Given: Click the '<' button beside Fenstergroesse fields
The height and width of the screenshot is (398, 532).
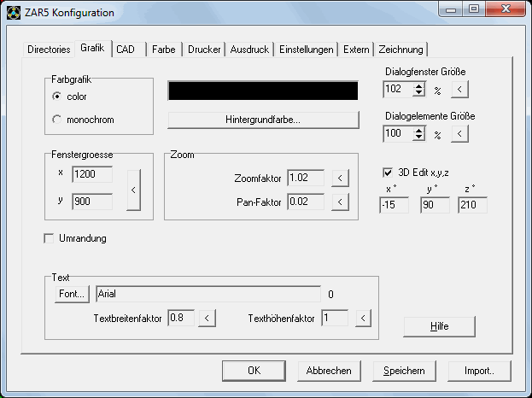Looking at the screenshot, I should click(x=133, y=190).
